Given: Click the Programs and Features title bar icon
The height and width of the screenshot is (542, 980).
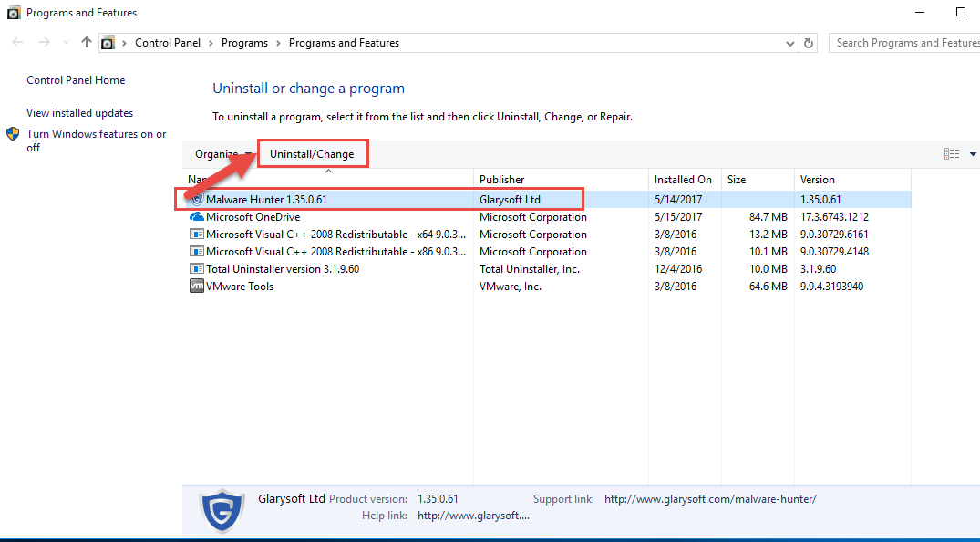Looking at the screenshot, I should [x=13, y=13].
